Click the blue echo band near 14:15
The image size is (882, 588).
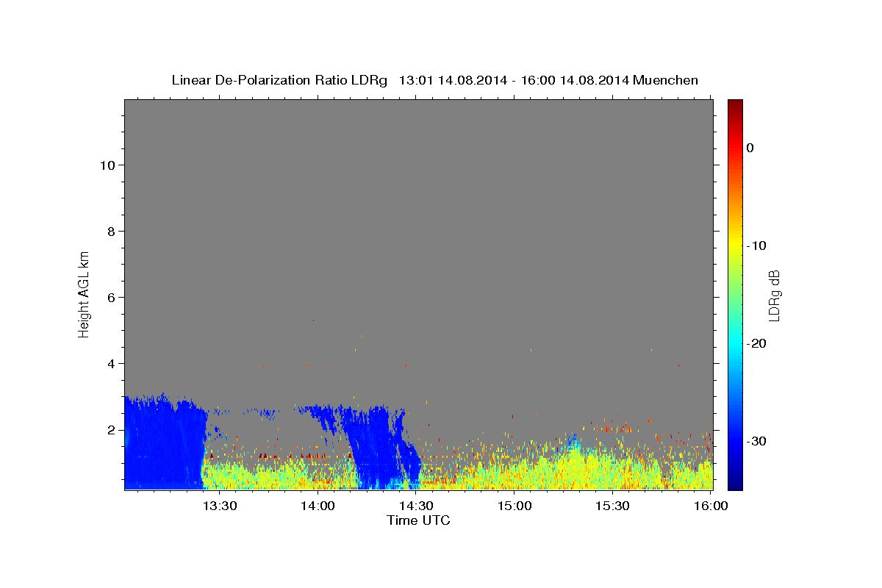379,448
